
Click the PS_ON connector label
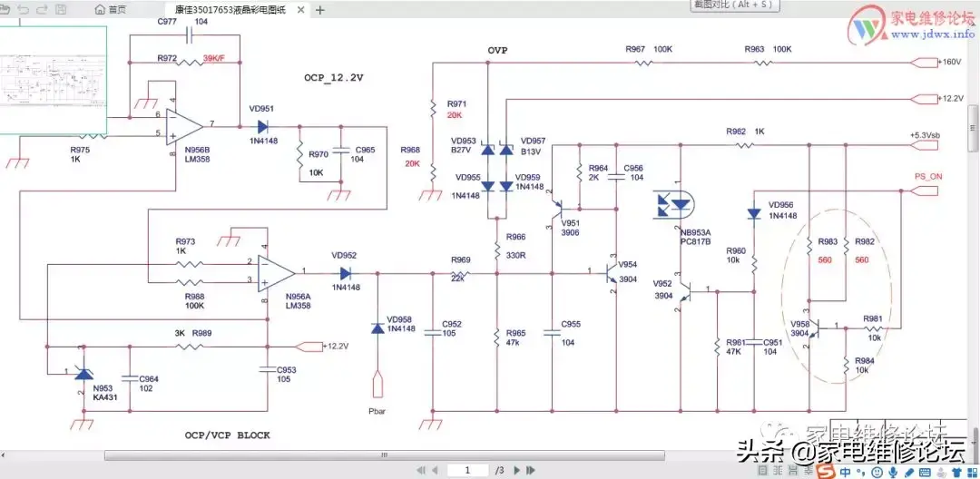coord(927,177)
